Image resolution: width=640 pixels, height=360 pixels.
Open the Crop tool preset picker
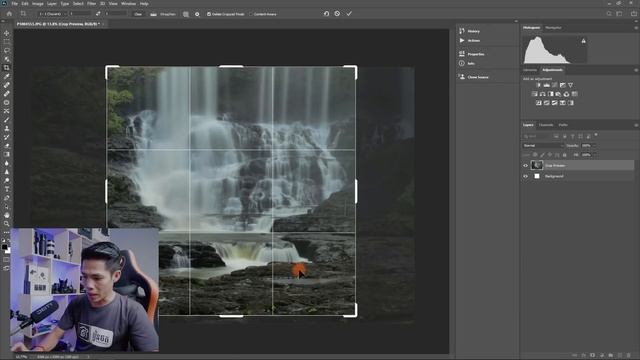coord(24,13)
